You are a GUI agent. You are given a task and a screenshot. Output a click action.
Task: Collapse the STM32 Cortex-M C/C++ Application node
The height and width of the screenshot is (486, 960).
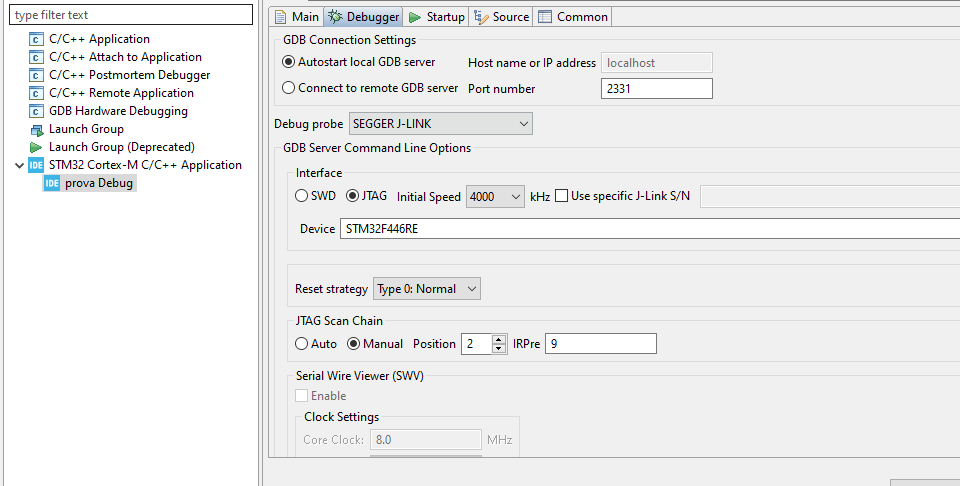click(19, 165)
